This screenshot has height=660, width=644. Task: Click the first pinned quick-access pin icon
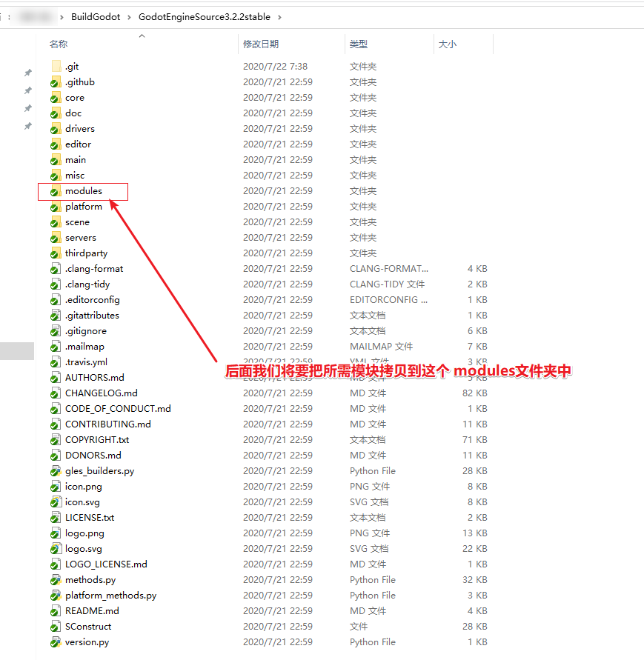(28, 73)
